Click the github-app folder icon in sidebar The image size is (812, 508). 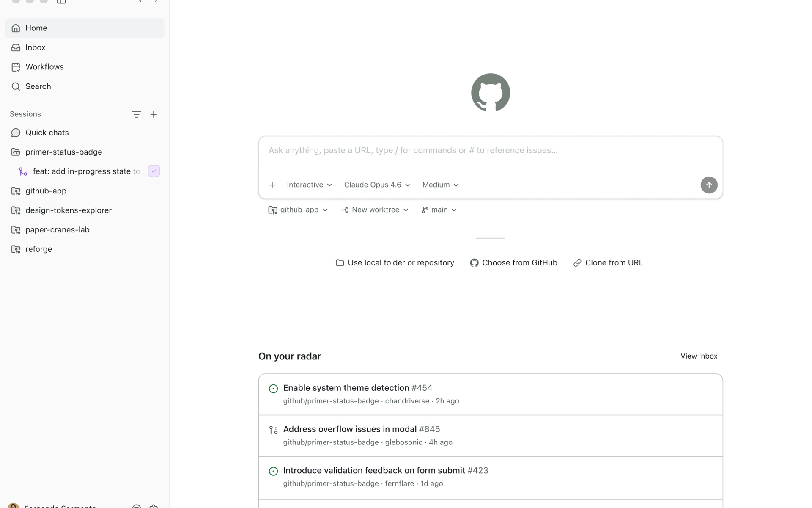pos(16,191)
